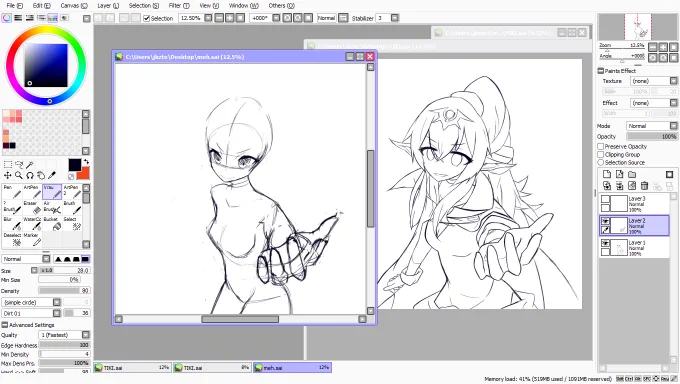Enable Selection Source radio option
680x384 pixels.
(601, 162)
